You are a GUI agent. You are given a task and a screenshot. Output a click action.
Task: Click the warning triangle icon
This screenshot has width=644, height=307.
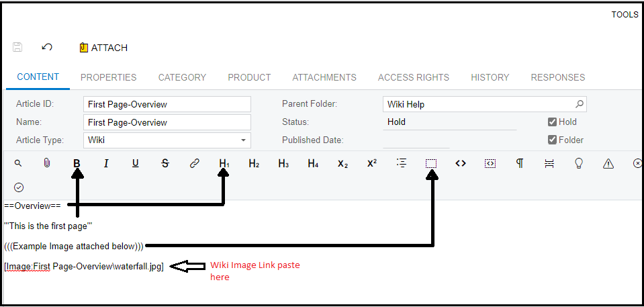tap(608, 163)
